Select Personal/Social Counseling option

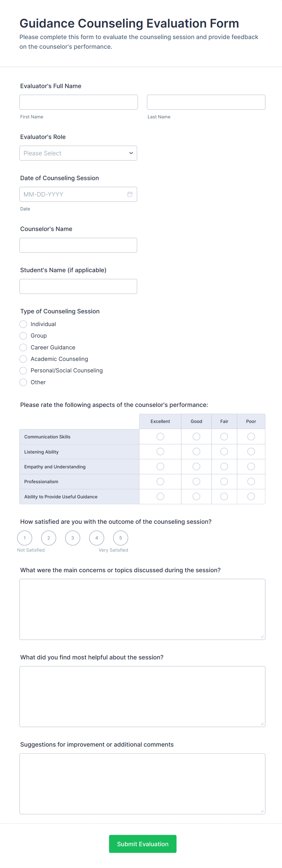(x=23, y=371)
